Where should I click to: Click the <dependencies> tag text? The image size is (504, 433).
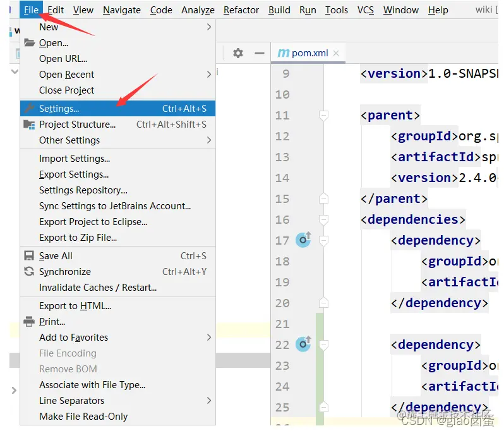[x=412, y=219]
